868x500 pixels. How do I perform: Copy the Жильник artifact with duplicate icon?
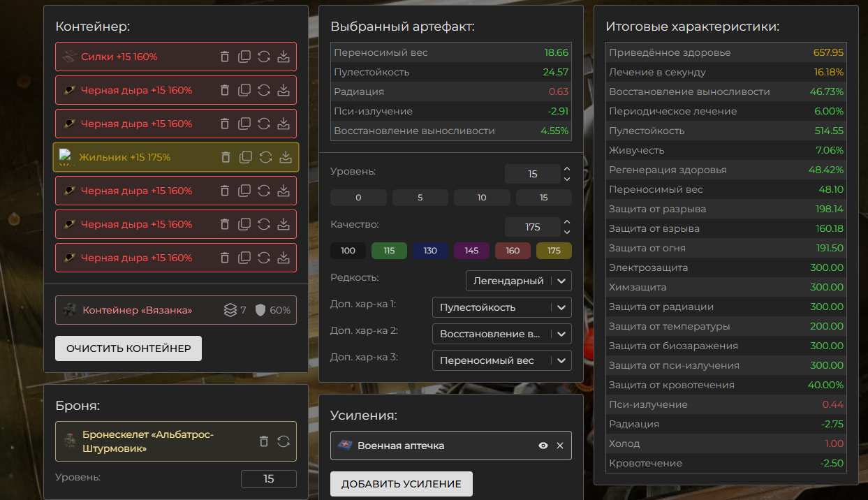[246, 157]
